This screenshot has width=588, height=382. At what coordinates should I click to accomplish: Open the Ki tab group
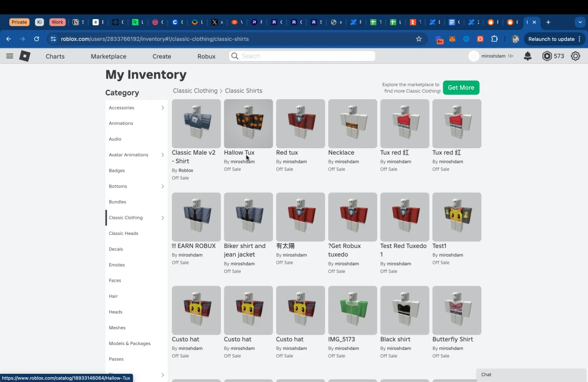coord(39,22)
